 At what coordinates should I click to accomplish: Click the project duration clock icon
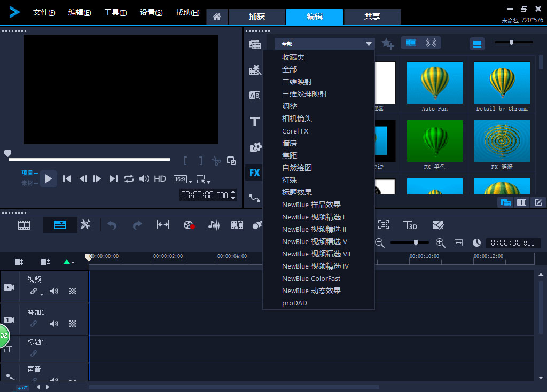pyautogui.click(x=476, y=243)
